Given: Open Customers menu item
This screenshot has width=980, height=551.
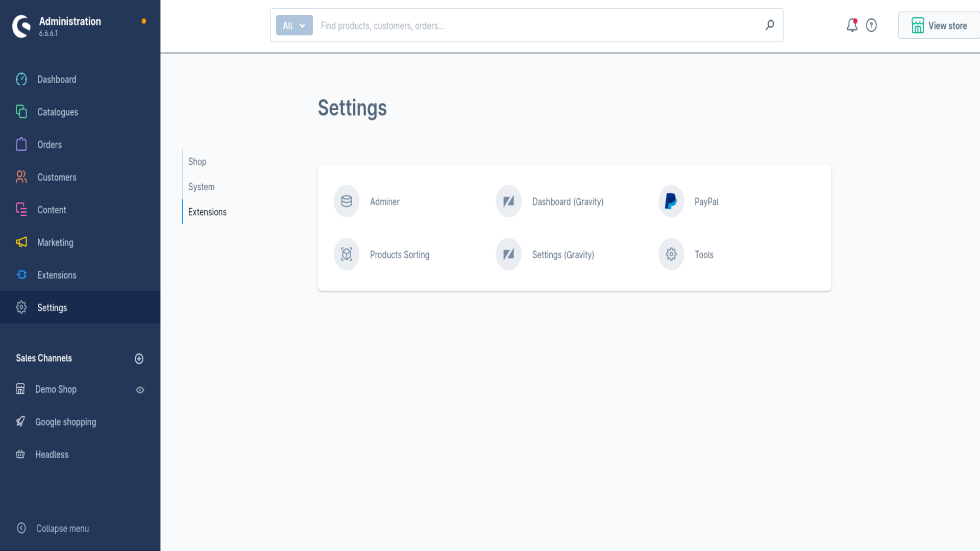Looking at the screenshot, I should (x=57, y=177).
